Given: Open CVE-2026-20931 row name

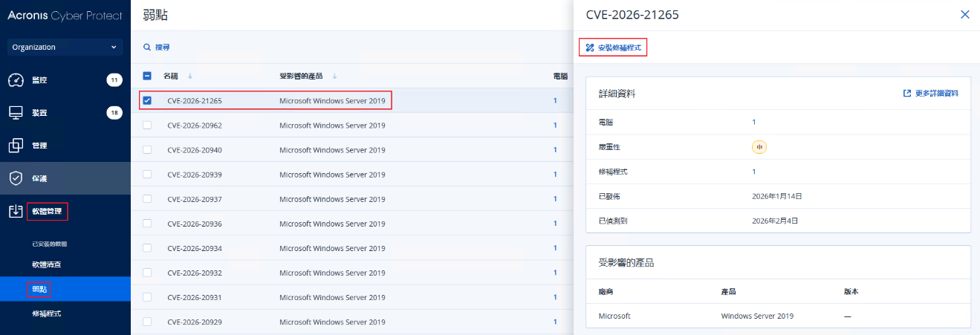Looking at the screenshot, I should pyautogui.click(x=195, y=297).
